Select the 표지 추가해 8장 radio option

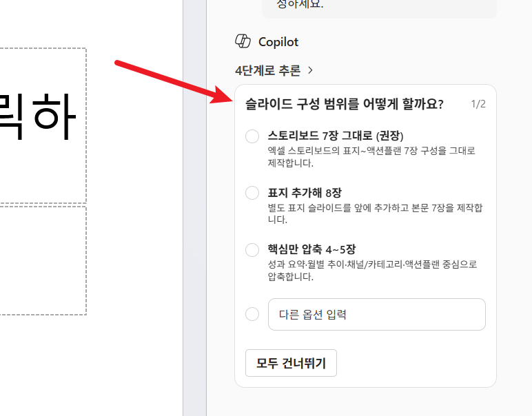point(252,193)
